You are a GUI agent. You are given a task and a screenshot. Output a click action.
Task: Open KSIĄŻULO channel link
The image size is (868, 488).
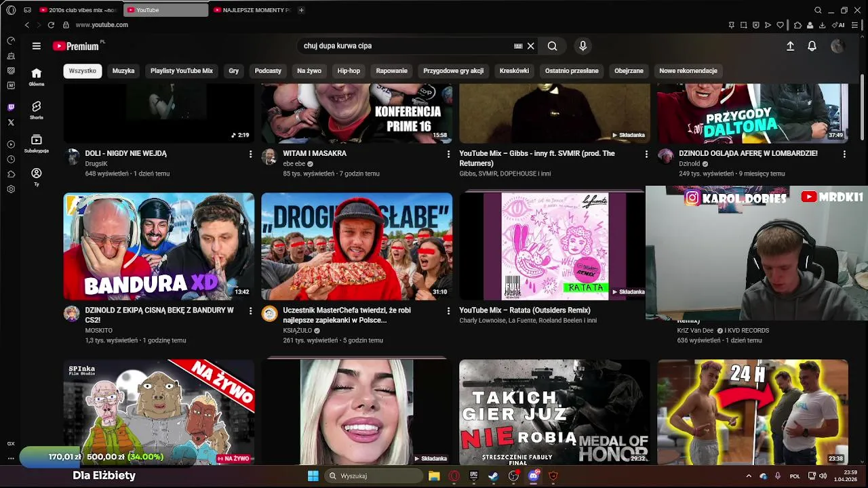point(298,331)
